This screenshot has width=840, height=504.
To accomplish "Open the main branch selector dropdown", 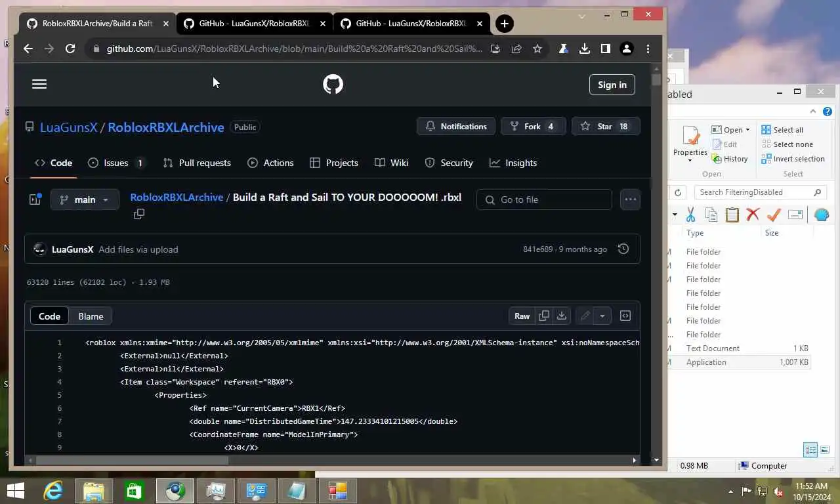I will 85,199.
